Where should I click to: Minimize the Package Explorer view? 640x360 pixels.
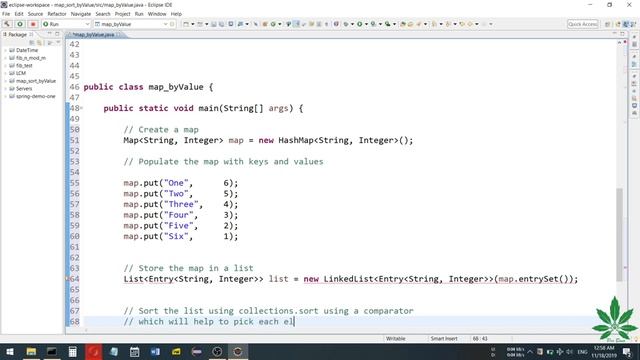tap(49, 34)
